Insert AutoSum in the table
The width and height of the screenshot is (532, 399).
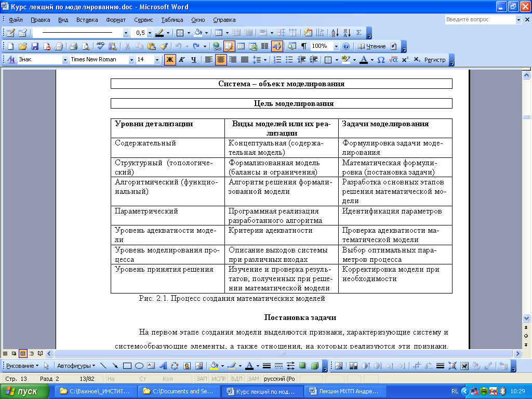coord(358,33)
